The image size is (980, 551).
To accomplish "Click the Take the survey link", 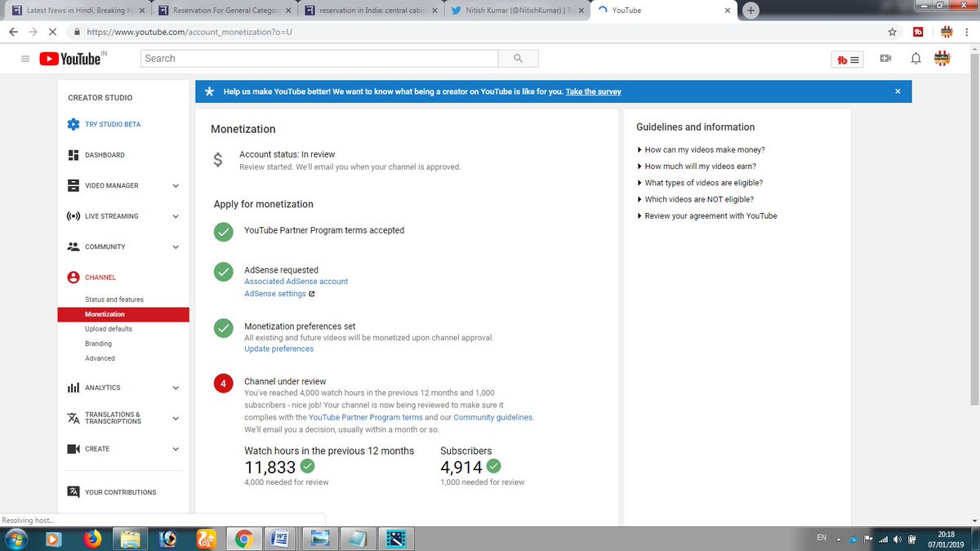I will (x=593, y=91).
